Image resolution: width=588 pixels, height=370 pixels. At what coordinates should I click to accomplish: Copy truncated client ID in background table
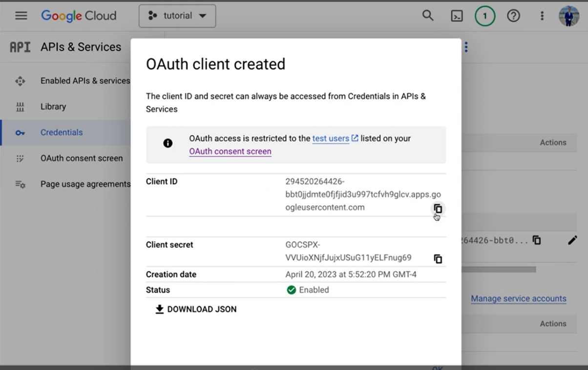click(x=537, y=240)
